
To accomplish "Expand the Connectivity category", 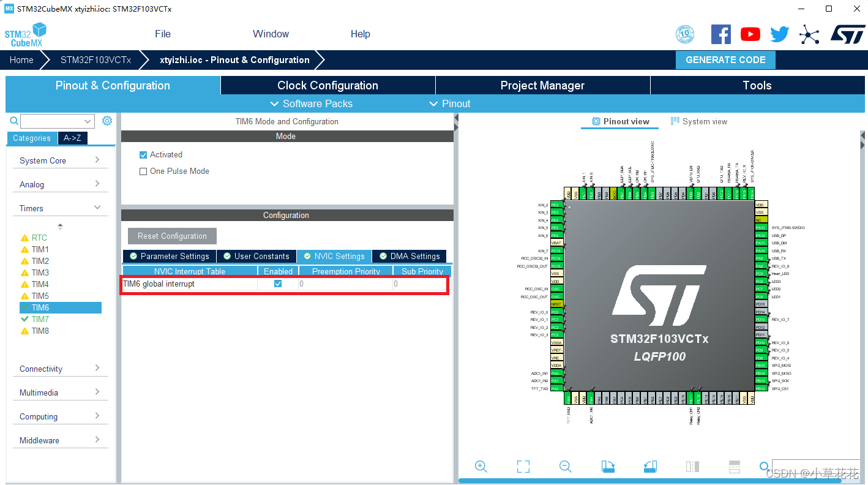I will point(60,369).
